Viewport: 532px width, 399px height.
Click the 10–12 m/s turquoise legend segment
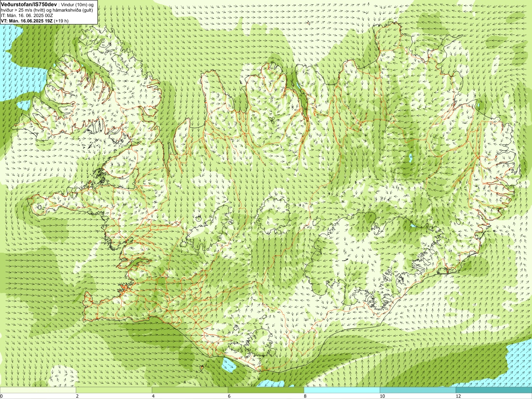(x=418, y=390)
